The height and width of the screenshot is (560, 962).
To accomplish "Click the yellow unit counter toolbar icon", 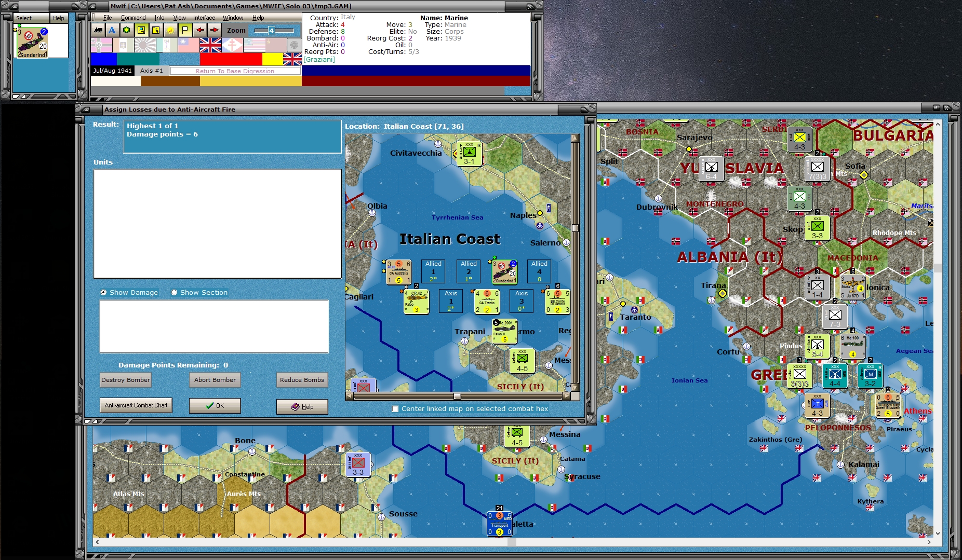I will coord(141,30).
